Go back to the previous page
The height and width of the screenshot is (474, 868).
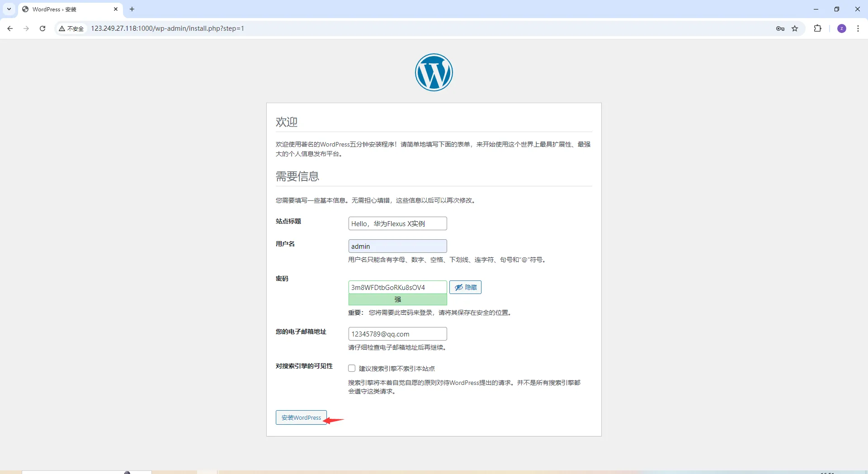pos(10,28)
